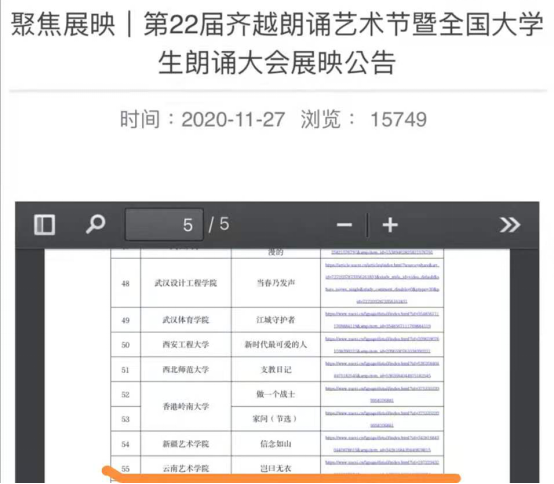Viewport: 554px width, 484px height.
Task: Click the 2020-11-27 date text
Action: (x=233, y=119)
